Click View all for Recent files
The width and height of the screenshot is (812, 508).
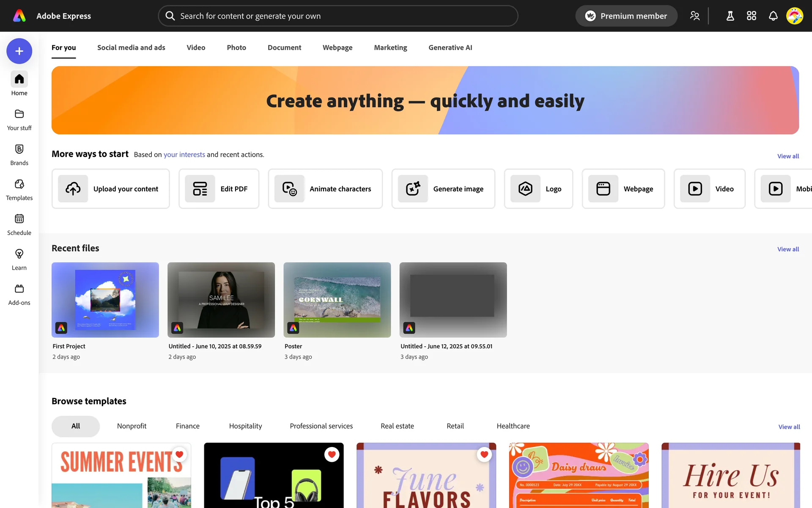tap(788, 249)
